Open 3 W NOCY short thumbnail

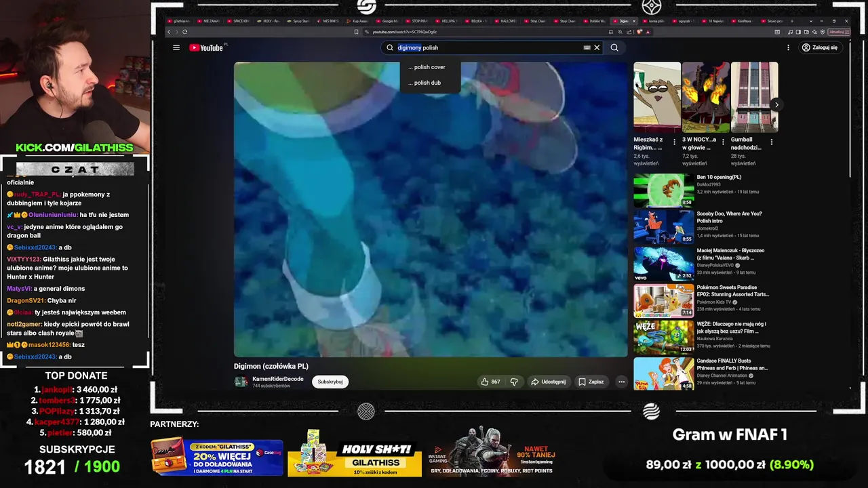(705, 97)
